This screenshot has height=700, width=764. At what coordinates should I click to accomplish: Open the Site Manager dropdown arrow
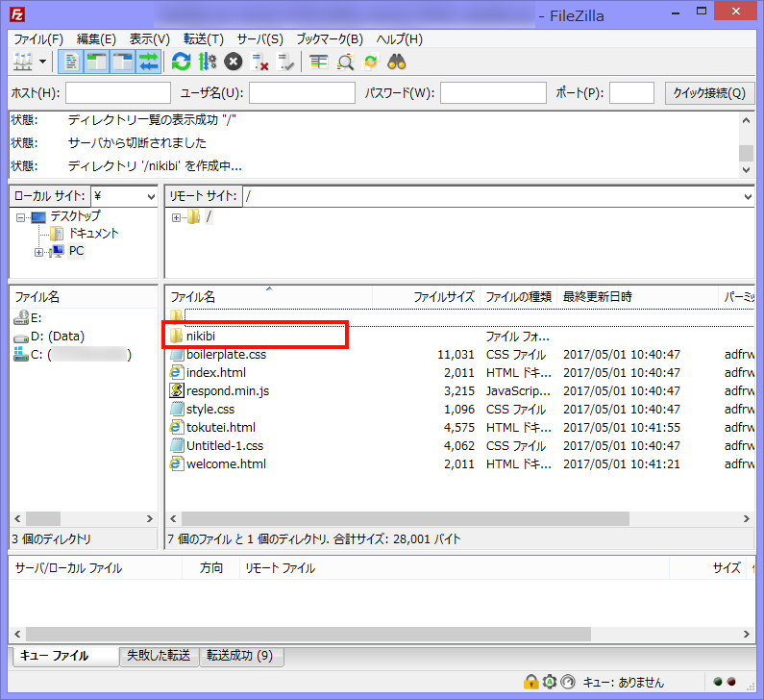click(43, 62)
